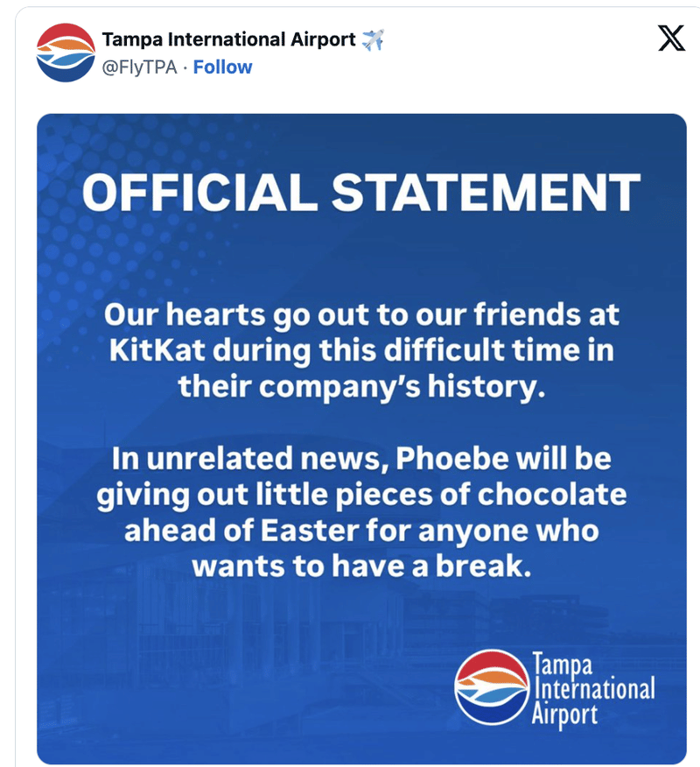Image resolution: width=700 pixels, height=767 pixels.
Task: Open the X logo link
Action: coord(670,40)
